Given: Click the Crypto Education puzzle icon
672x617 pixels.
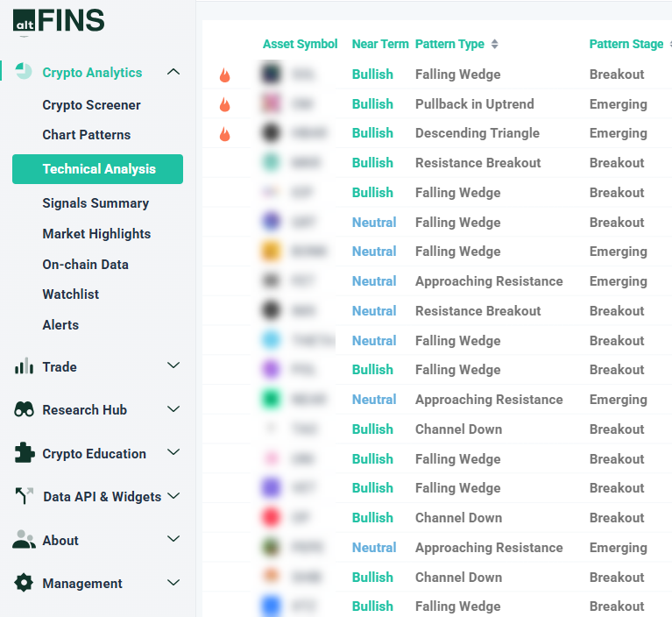Looking at the screenshot, I should [x=24, y=453].
